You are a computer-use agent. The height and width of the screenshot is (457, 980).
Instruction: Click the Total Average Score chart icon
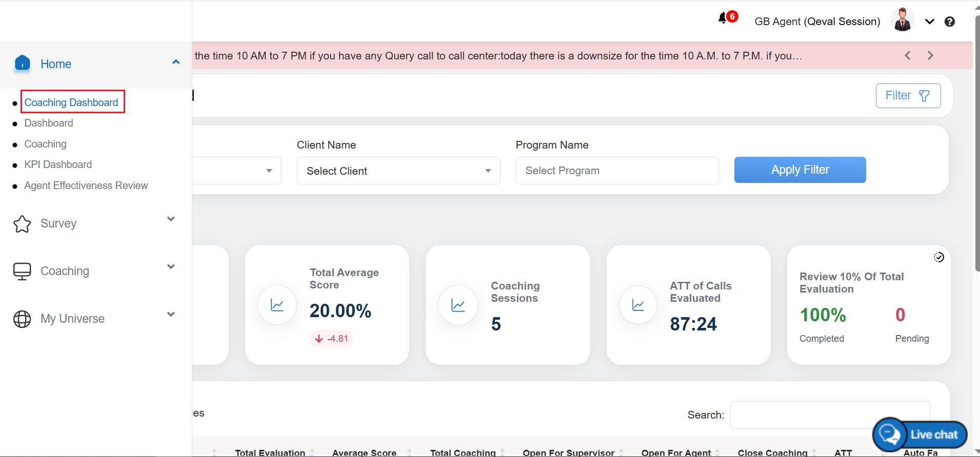pyautogui.click(x=277, y=305)
